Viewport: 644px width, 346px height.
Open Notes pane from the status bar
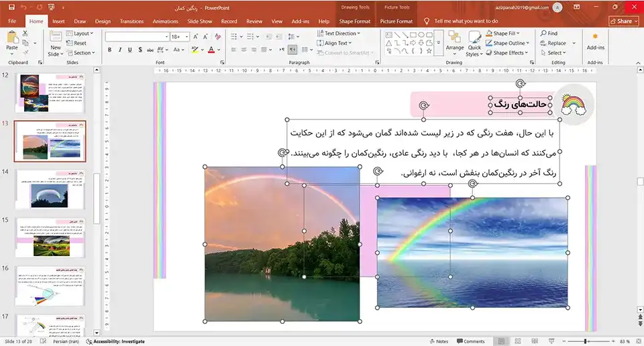(439, 341)
